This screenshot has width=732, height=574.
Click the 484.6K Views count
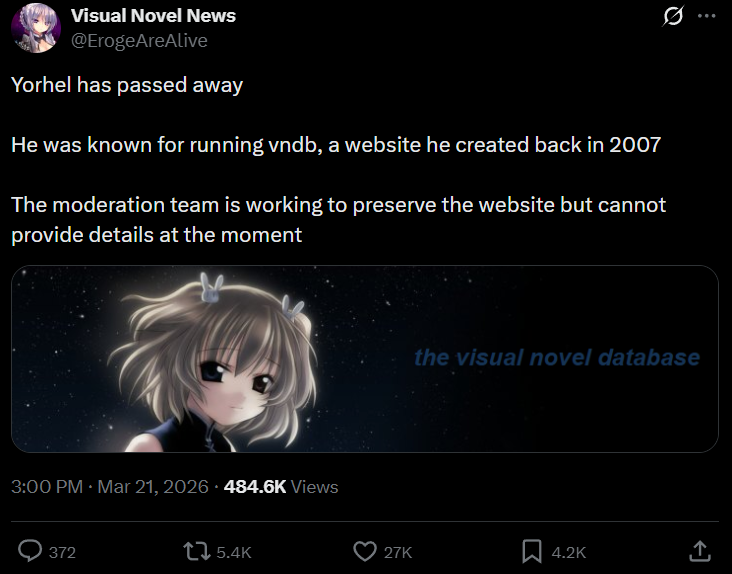pos(281,487)
